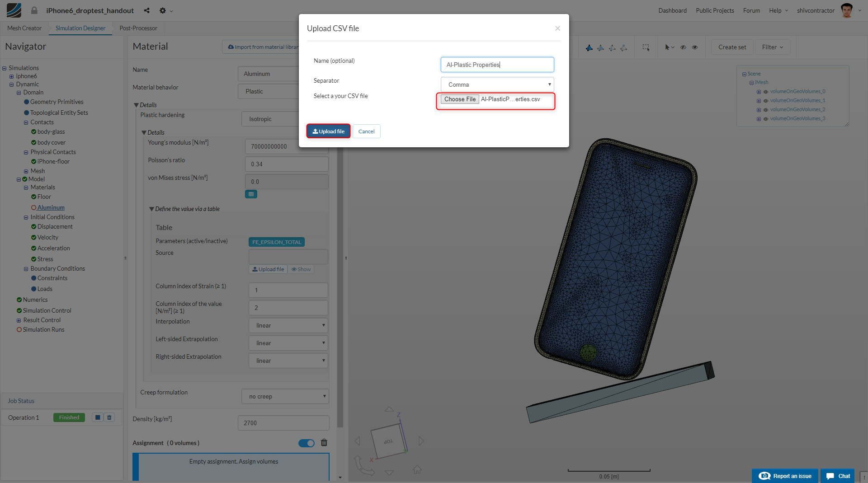This screenshot has width=868, height=483.
Task: Open the Filter dropdown above the viewport
Action: (772, 47)
